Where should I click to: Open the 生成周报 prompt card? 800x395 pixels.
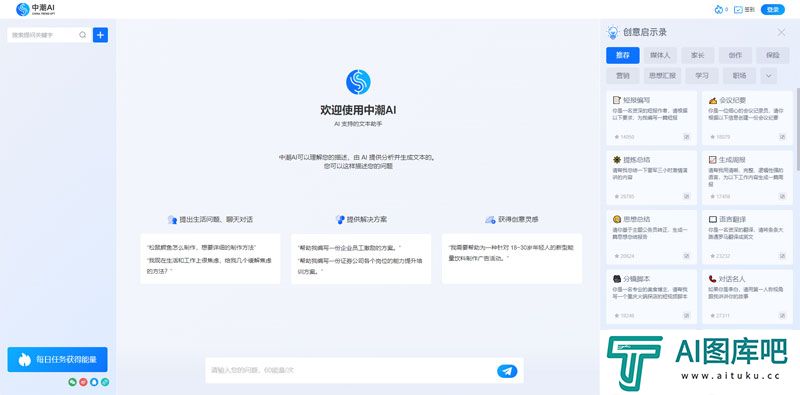coord(747,178)
